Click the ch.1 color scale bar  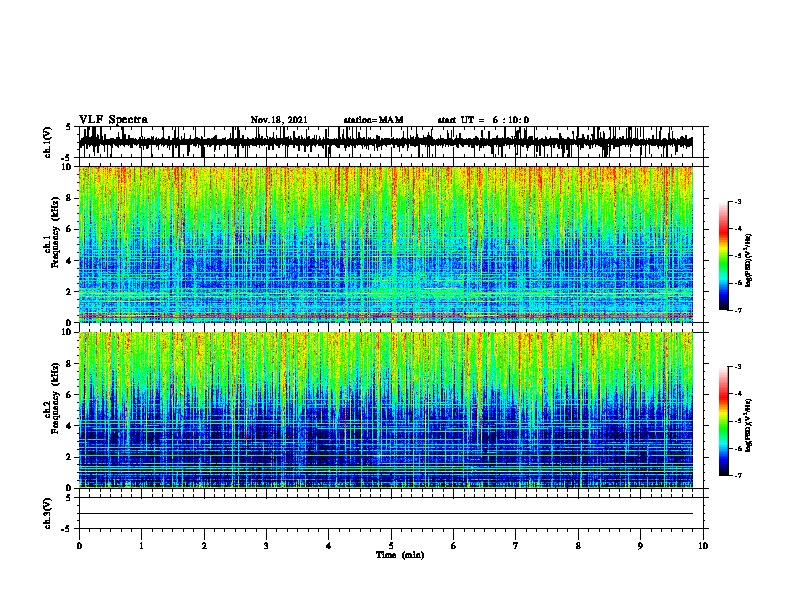click(724, 256)
